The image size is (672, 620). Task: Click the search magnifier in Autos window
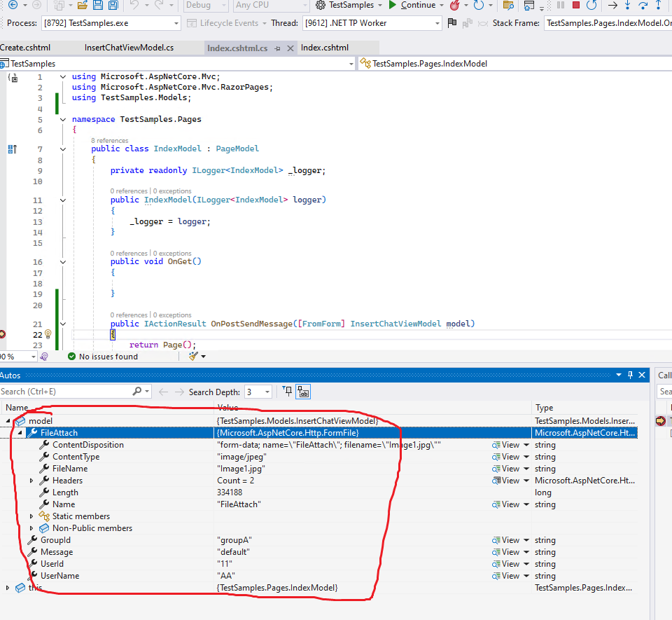tap(136, 391)
